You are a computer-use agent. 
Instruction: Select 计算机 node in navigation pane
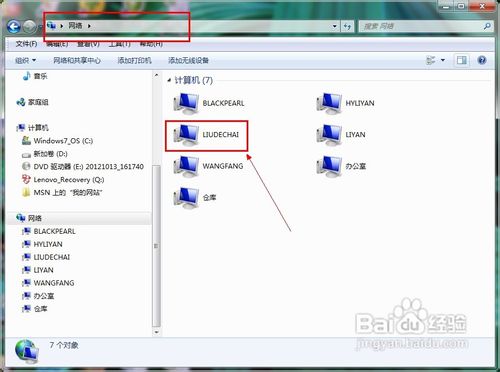coord(32,128)
